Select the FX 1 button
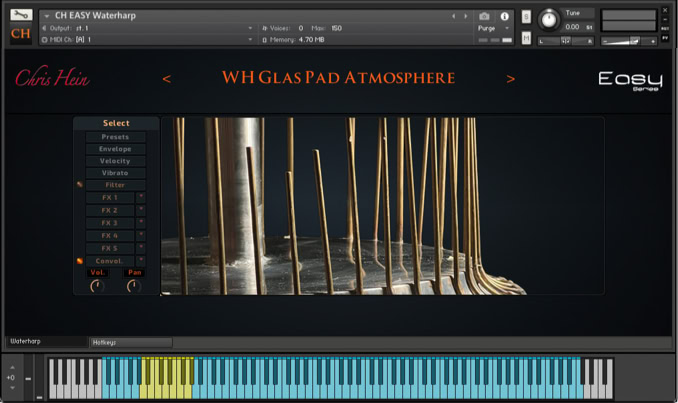The height and width of the screenshot is (403, 678). coord(110,198)
